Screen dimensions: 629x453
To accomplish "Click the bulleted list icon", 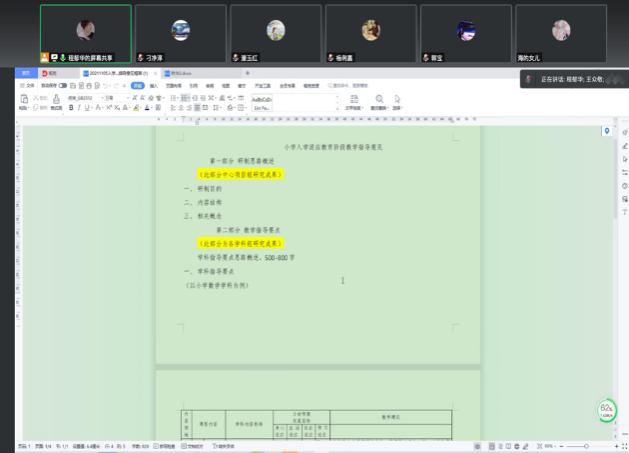I will click(173, 98).
